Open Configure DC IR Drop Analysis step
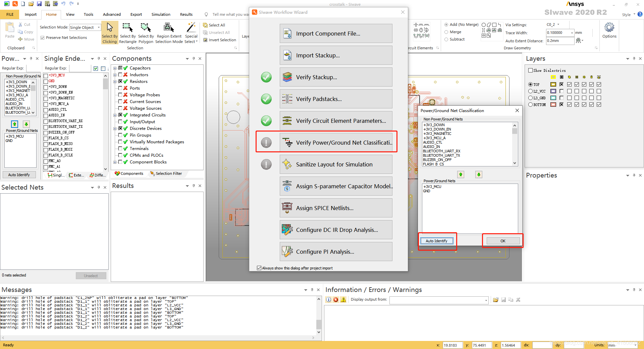644x349 pixels. (x=336, y=230)
